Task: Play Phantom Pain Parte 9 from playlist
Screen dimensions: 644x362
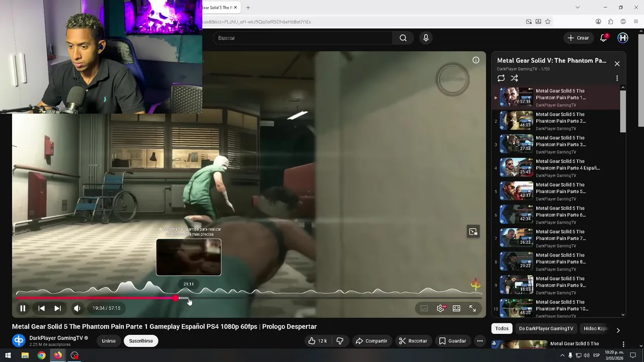Action: pyautogui.click(x=556, y=285)
